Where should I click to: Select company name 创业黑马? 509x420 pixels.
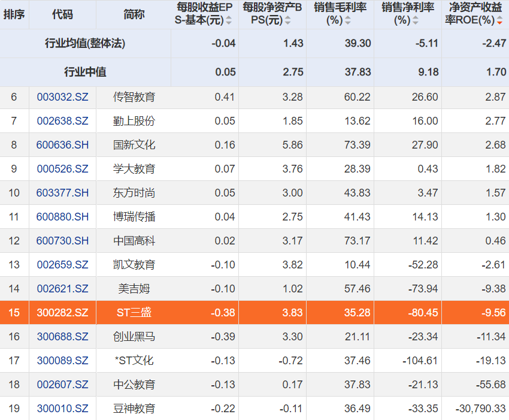[x=134, y=337]
